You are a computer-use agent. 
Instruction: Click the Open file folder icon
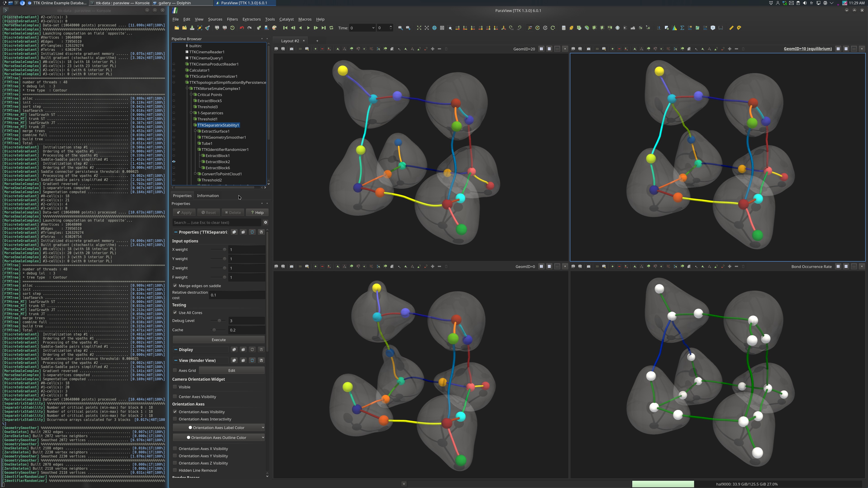[177, 28]
